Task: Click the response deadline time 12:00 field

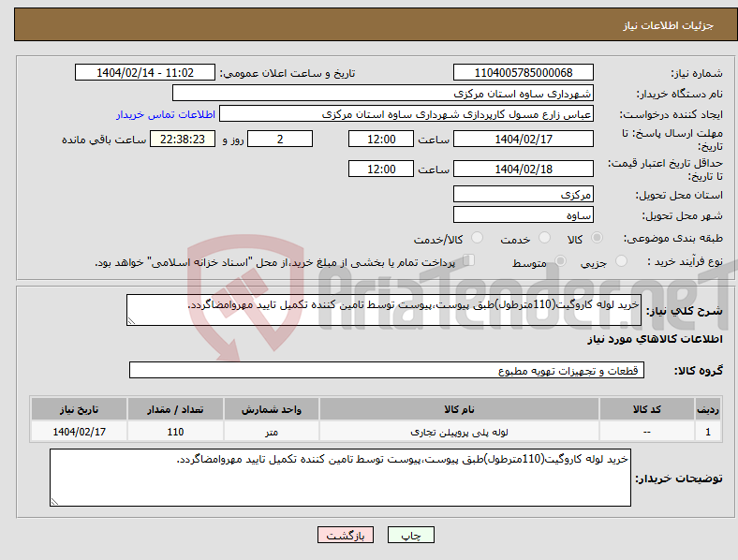Action: (381, 139)
